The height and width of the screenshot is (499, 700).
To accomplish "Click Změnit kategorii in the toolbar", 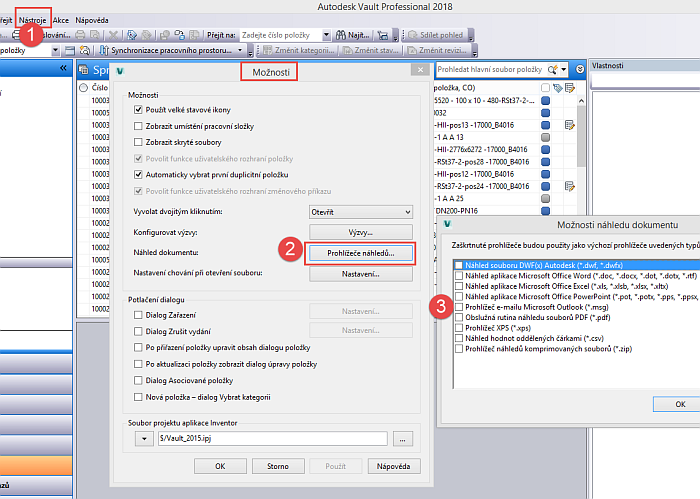I will 299,50.
